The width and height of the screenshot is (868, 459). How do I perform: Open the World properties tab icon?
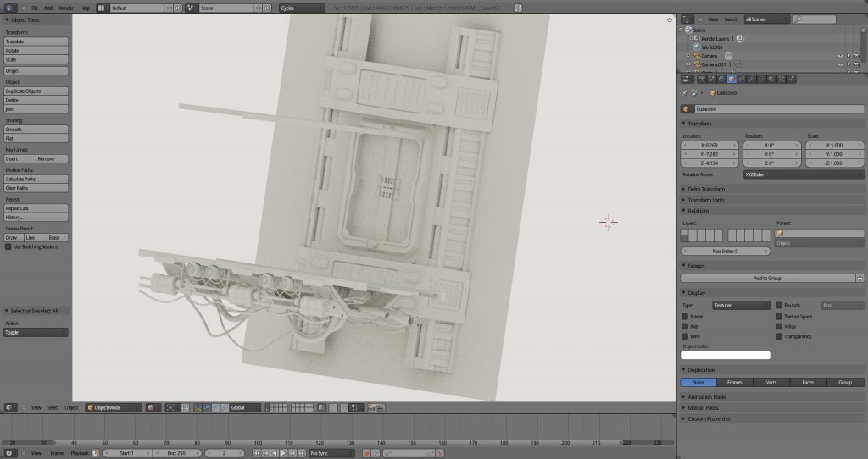click(x=720, y=79)
